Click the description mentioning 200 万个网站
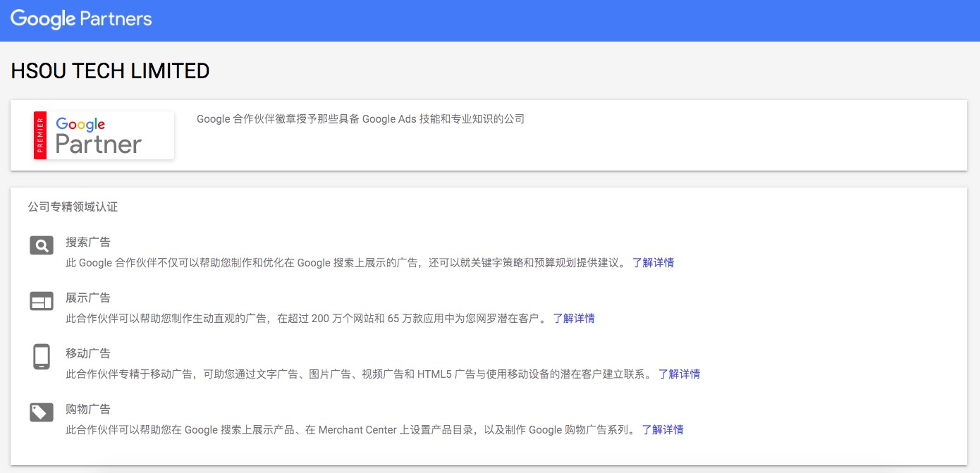Screen dimensions: 980x473 pos(306,318)
